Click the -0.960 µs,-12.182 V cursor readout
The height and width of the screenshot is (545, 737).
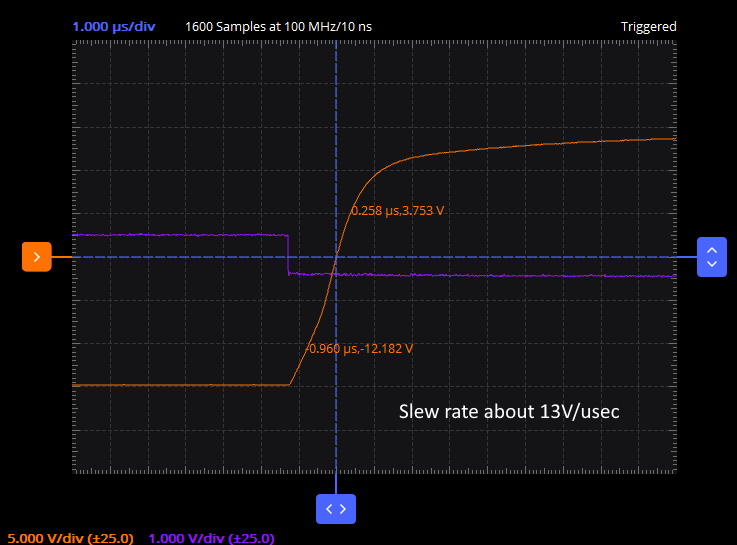pos(360,349)
